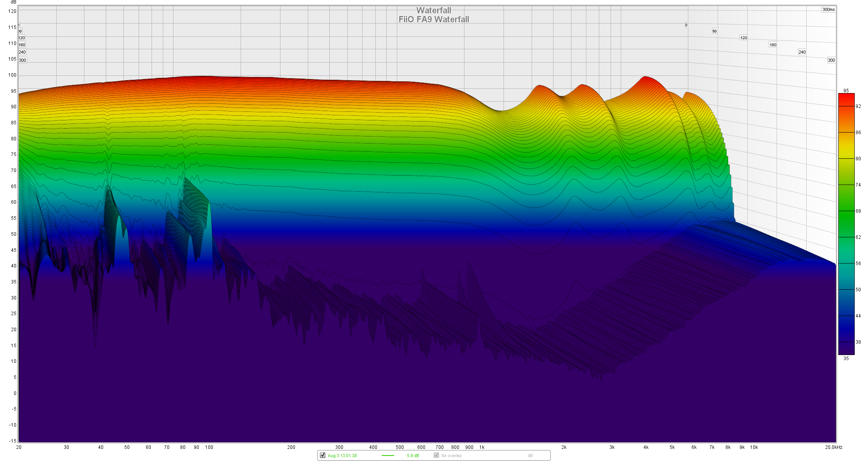Click the 300ms time range label
Image resolution: width=868 pixels, height=461 pixels.
click(x=828, y=9)
